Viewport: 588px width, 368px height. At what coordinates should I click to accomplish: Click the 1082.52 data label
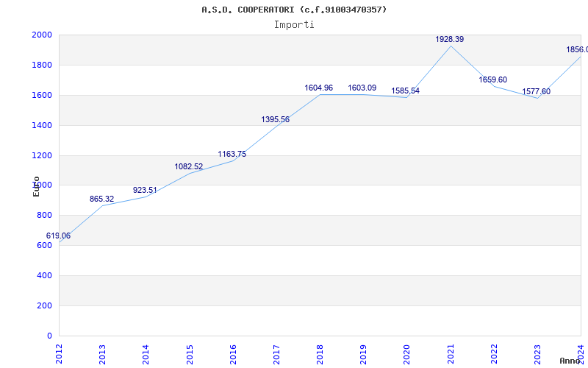(188, 166)
